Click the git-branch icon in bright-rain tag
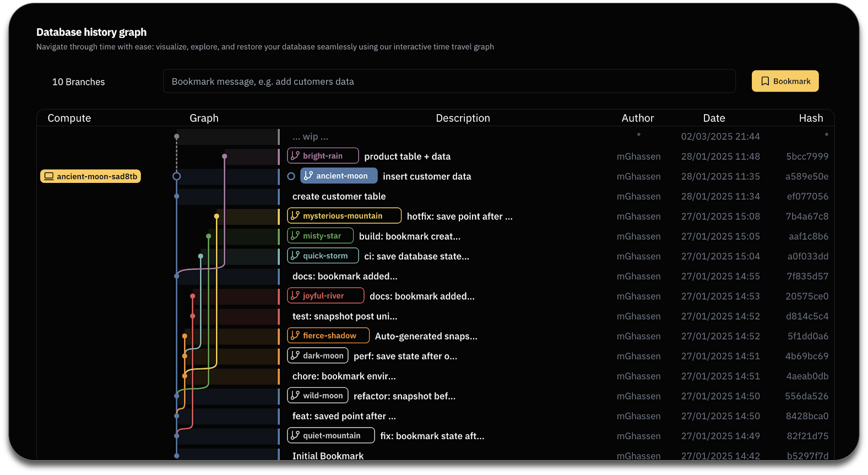Screen dimensions: 868x475 (295, 156)
